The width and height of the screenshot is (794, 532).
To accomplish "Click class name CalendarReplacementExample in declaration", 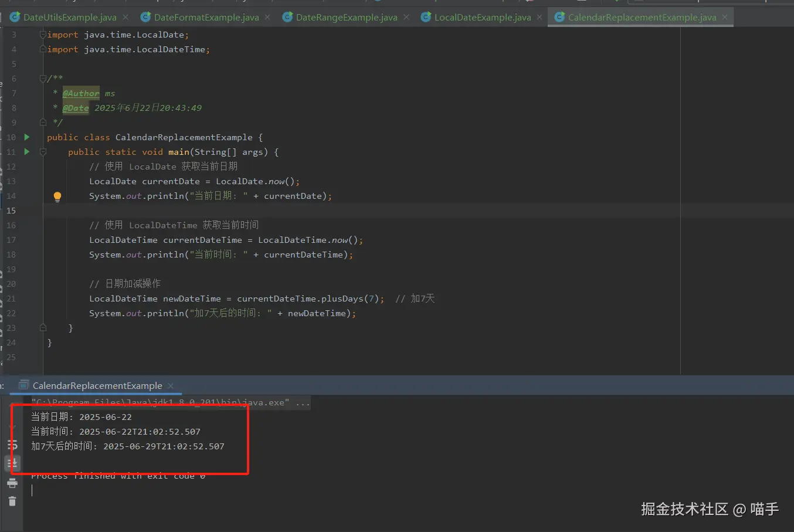I will point(184,137).
